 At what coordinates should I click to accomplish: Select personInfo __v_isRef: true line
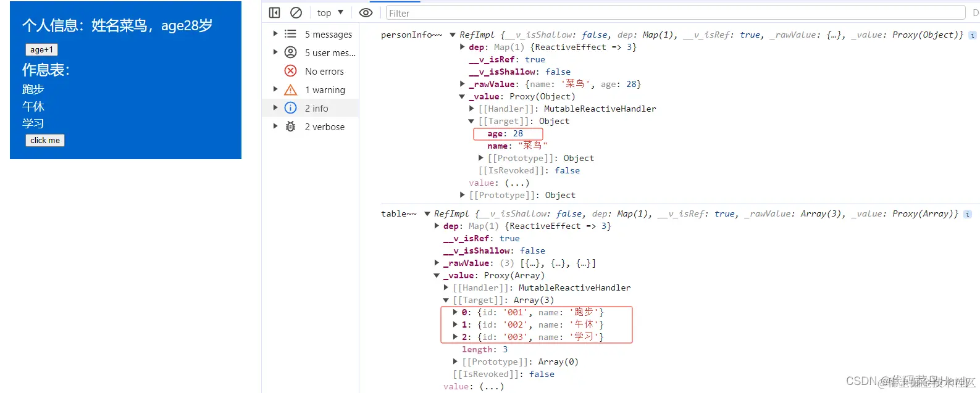point(507,59)
